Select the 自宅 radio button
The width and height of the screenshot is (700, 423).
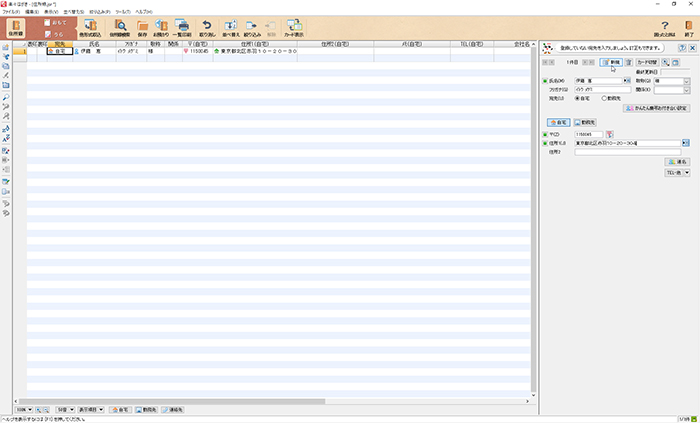580,98
